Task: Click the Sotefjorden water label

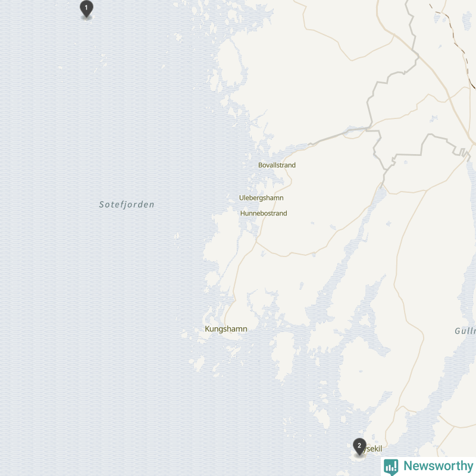Action: 127,204
